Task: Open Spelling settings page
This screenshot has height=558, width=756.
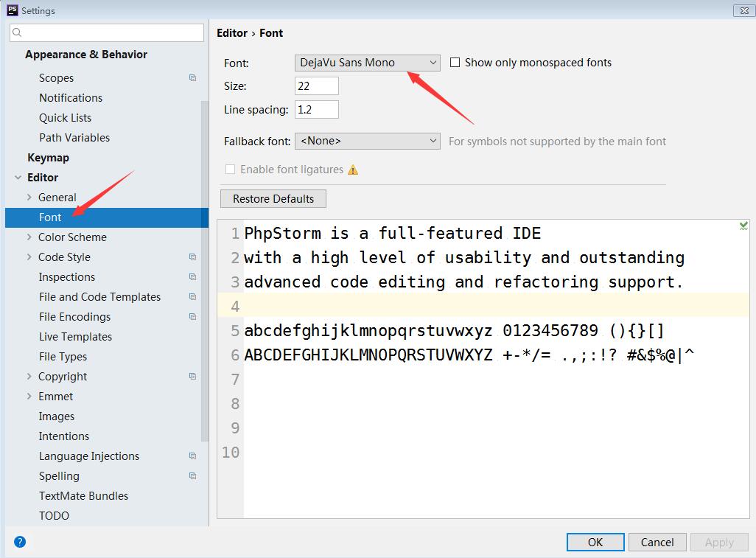Action: tap(59, 476)
